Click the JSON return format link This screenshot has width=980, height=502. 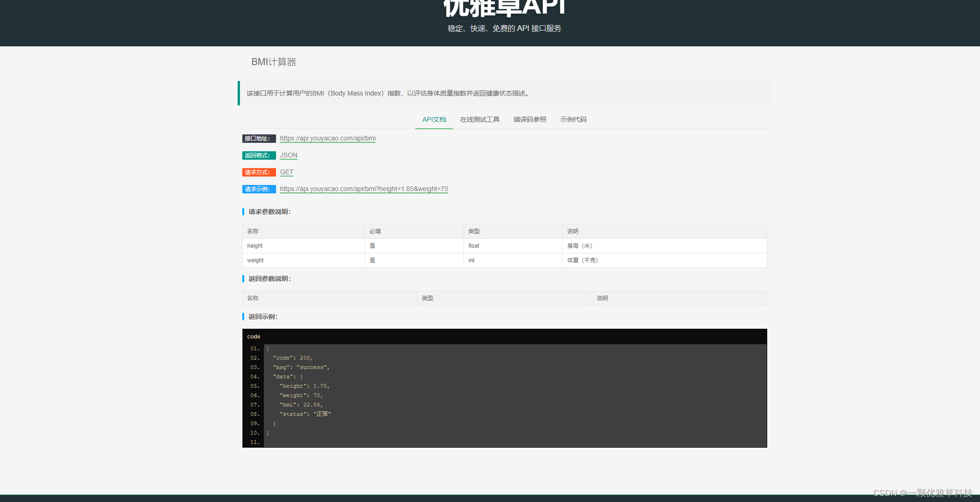point(289,155)
